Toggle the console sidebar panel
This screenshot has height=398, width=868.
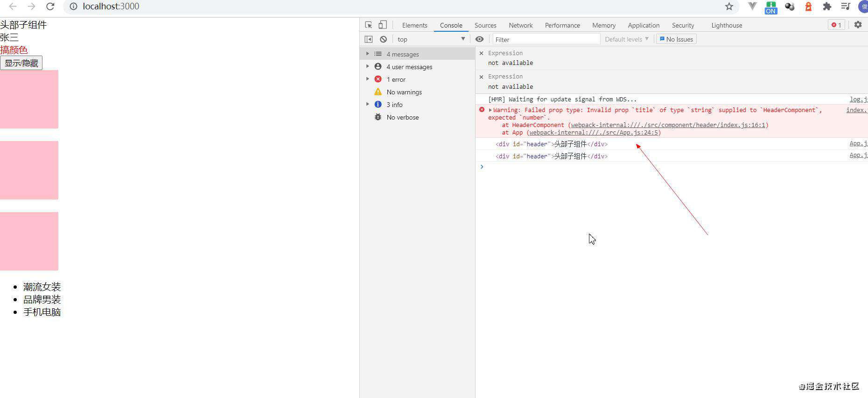tap(369, 39)
